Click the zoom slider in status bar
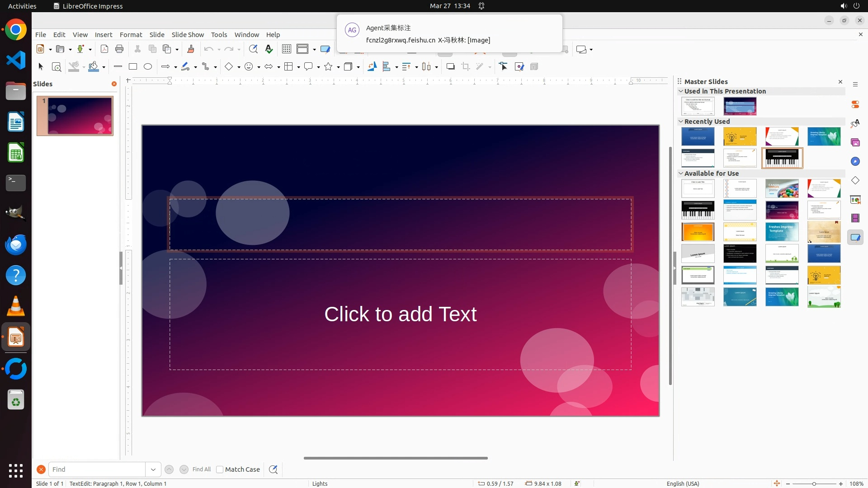 coord(814,484)
